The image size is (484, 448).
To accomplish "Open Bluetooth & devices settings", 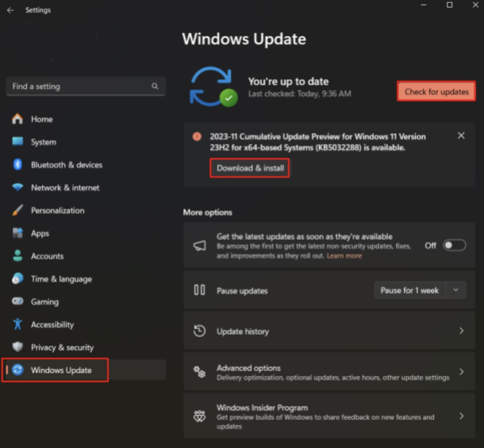I will coord(66,165).
